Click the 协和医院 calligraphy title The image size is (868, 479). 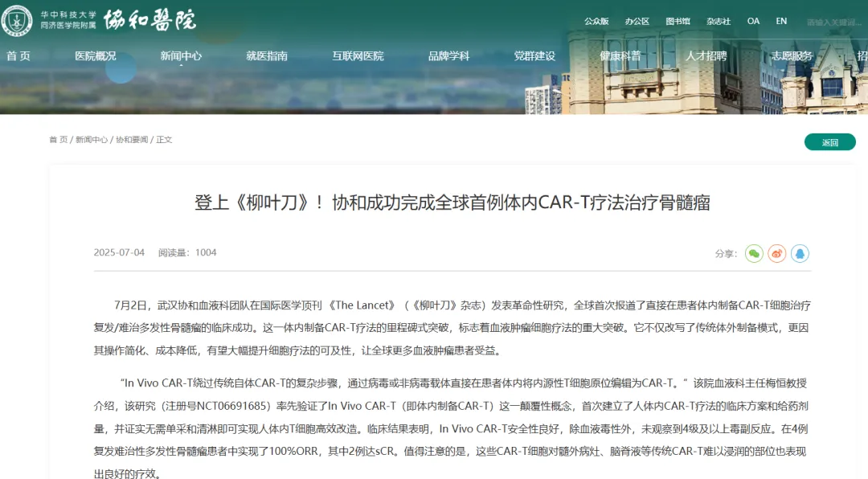coord(149,20)
